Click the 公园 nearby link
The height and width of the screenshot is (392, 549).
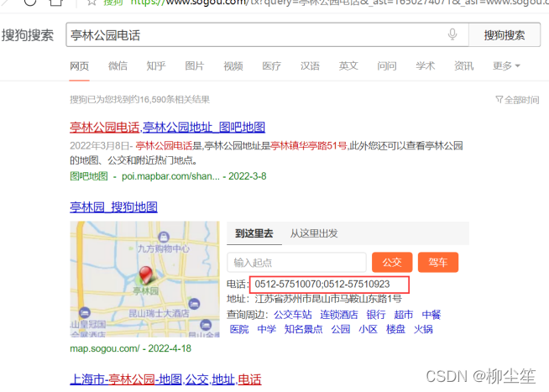tap(341, 329)
